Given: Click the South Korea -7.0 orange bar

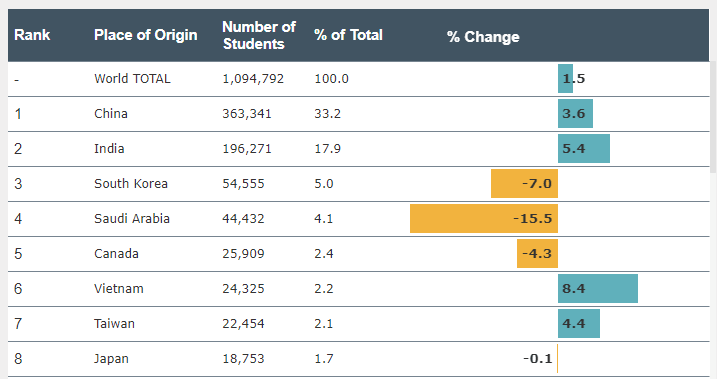Looking at the screenshot, I should (x=524, y=184).
